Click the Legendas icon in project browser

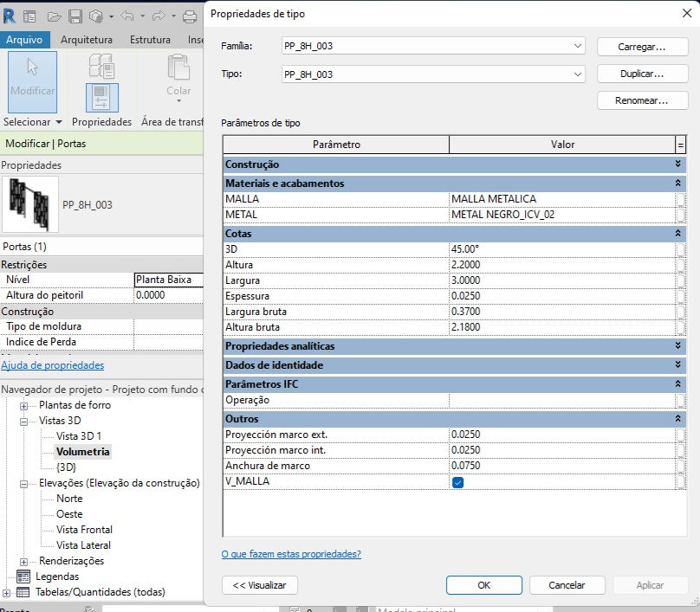click(23, 577)
